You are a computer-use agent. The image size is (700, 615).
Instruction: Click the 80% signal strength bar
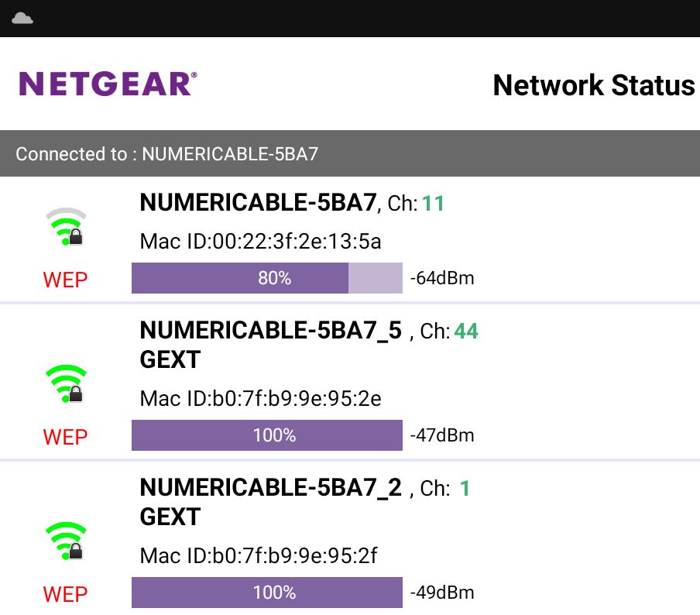[267, 278]
